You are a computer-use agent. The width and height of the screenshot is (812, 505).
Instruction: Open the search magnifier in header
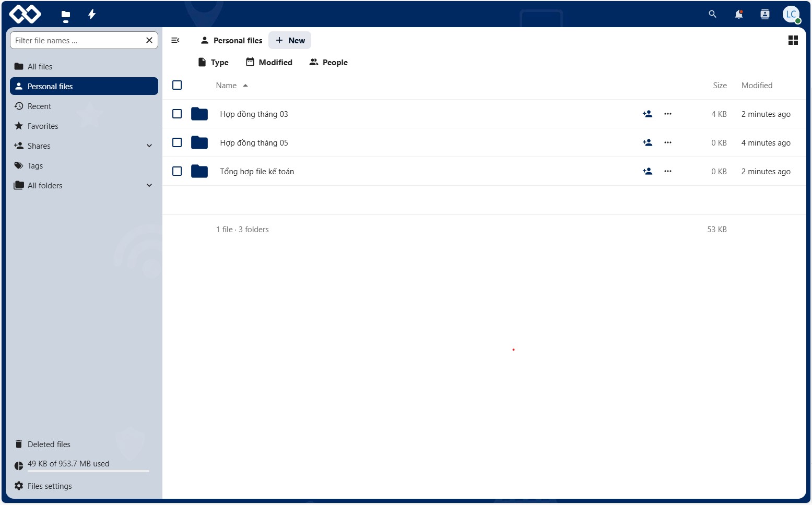coord(712,14)
